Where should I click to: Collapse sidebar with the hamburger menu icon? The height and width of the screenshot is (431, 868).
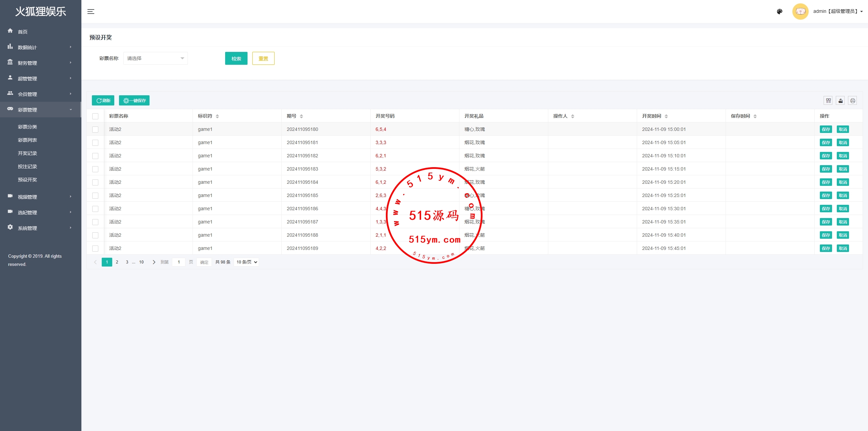pos(91,12)
